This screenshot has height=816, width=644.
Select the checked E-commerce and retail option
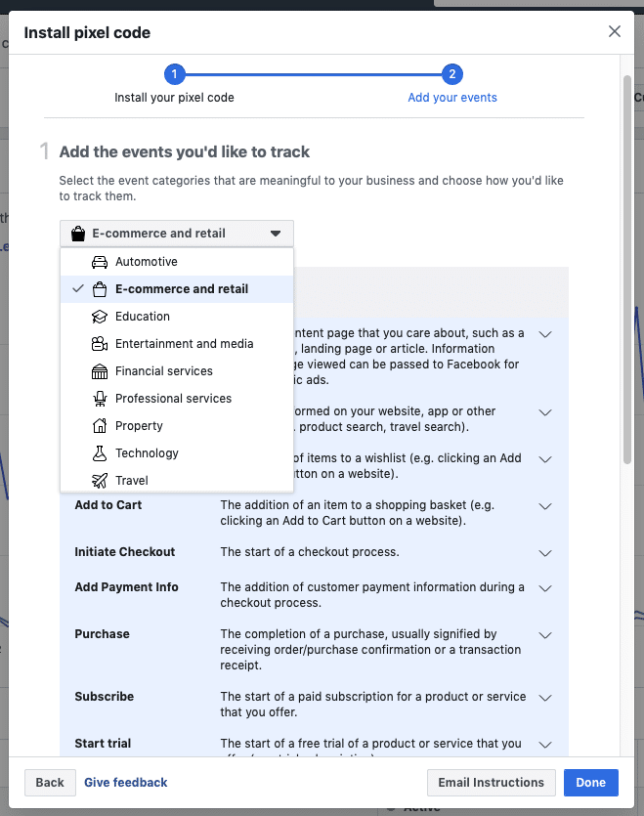point(181,289)
